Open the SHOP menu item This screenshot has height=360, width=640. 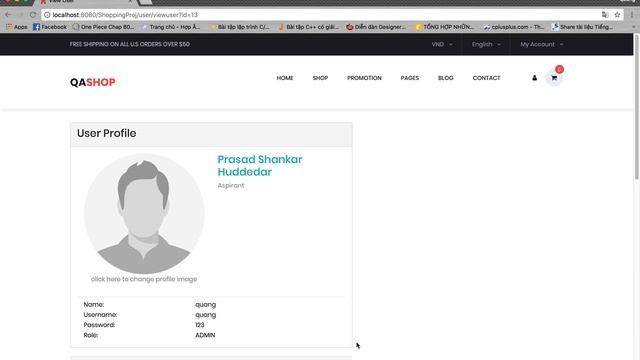(320, 78)
